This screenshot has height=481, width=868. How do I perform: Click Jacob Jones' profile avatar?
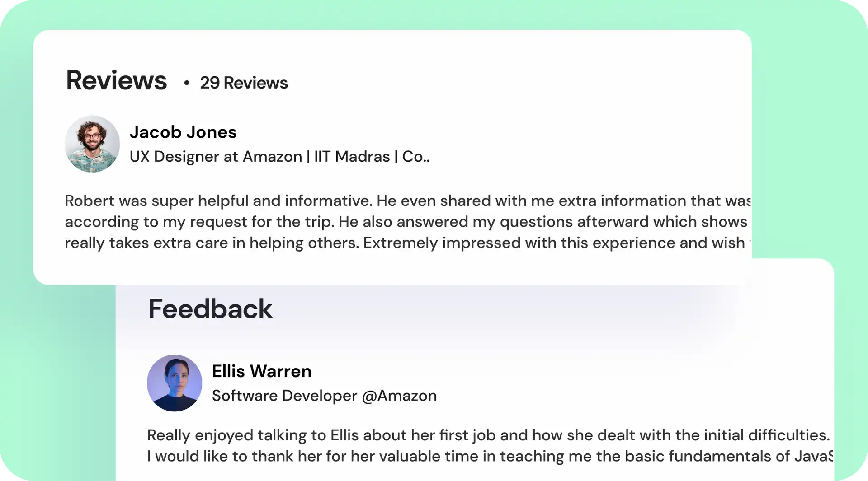[x=92, y=144]
